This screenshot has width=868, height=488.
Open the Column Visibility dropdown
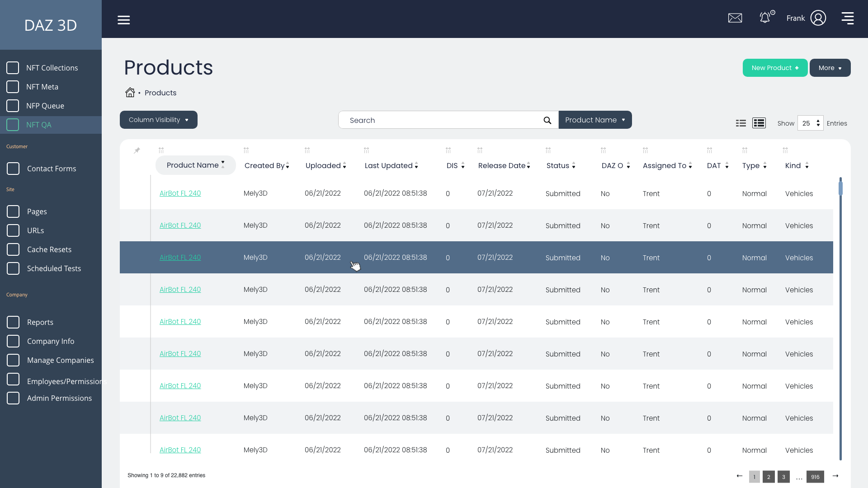tap(159, 120)
